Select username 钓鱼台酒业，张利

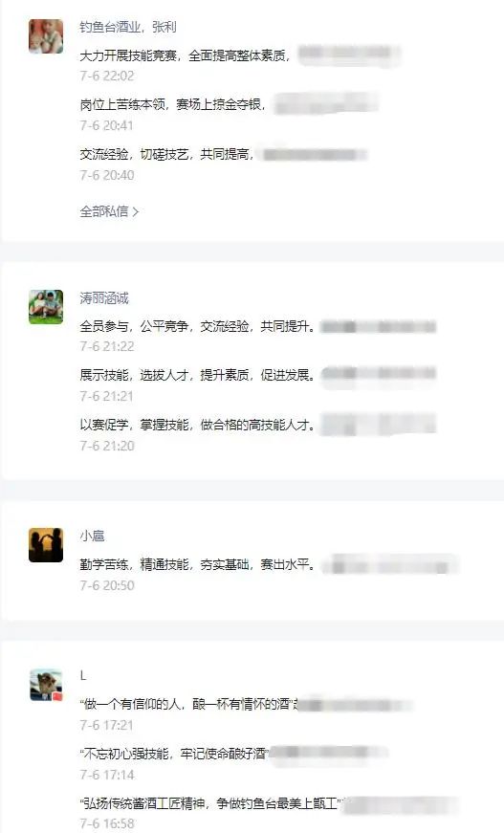tap(128, 27)
